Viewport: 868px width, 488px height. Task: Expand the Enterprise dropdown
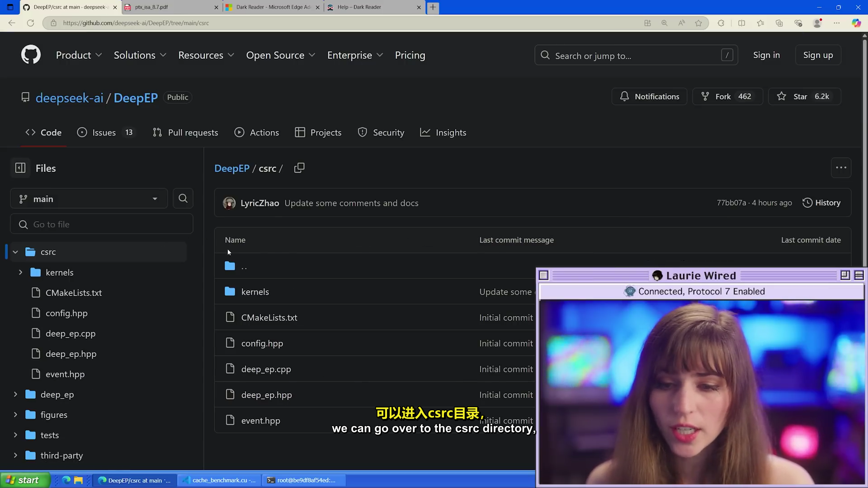(355, 55)
